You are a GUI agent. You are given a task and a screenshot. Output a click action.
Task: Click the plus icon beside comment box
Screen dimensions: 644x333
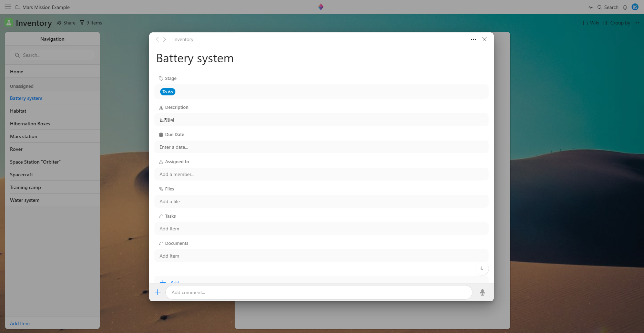tap(158, 292)
